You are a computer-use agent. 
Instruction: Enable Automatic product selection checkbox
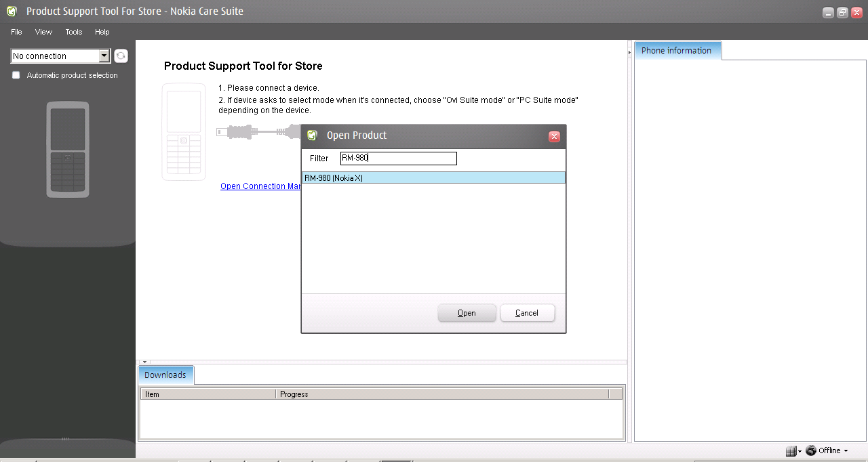point(16,76)
